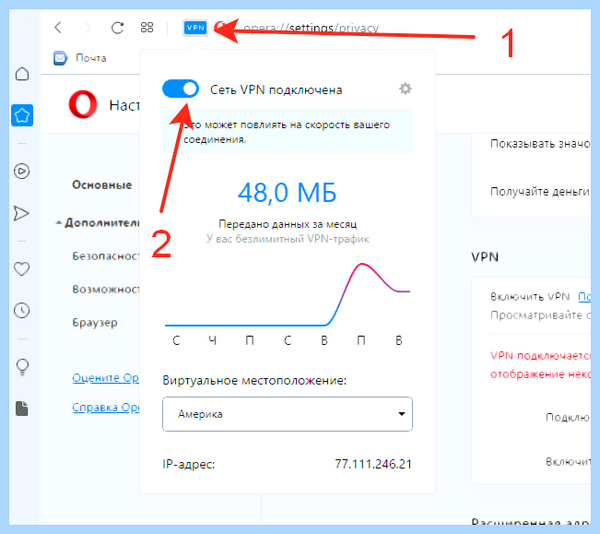
Task: Click Передано данных за месяц text
Action: (x=287, y=224)
